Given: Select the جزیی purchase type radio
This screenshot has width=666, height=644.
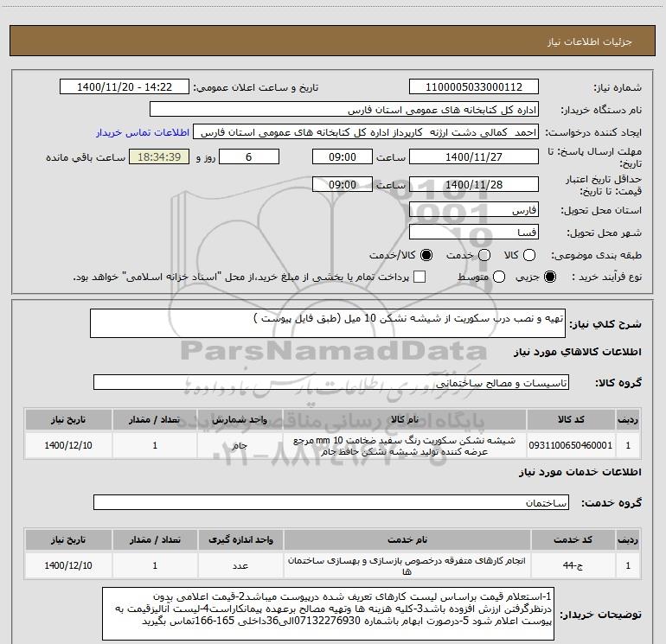Looking at the screenshot, I should point(550,277).
